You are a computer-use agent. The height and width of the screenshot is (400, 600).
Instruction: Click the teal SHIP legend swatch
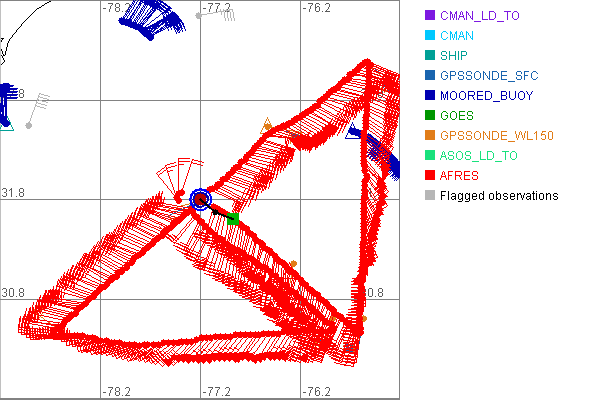pyautogui.click(x=429, y=56)
